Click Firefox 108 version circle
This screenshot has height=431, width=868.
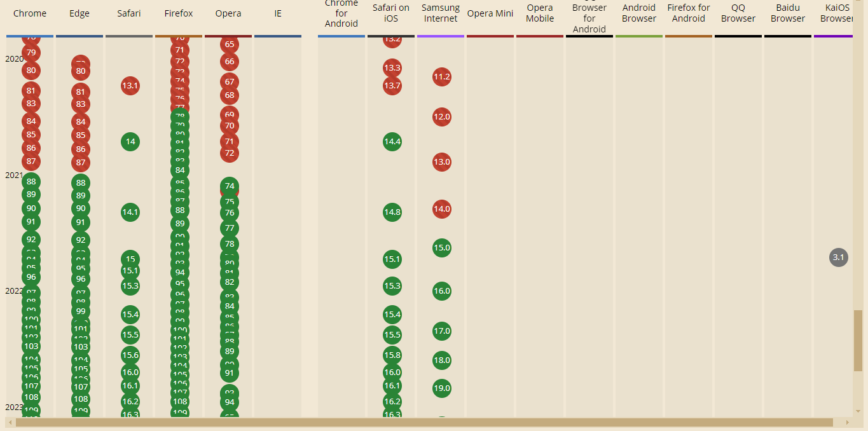coord(180,401)
